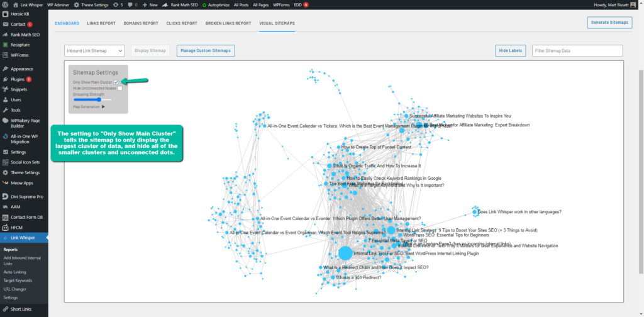
Task: Open the New content menu in admin bar
Action: [150, 4]
